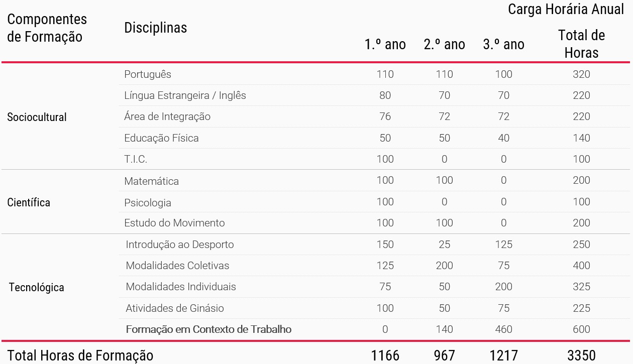Select Modalidades Coletivas discipline
Screen dimensions: 633x364
tap(177, 266)
